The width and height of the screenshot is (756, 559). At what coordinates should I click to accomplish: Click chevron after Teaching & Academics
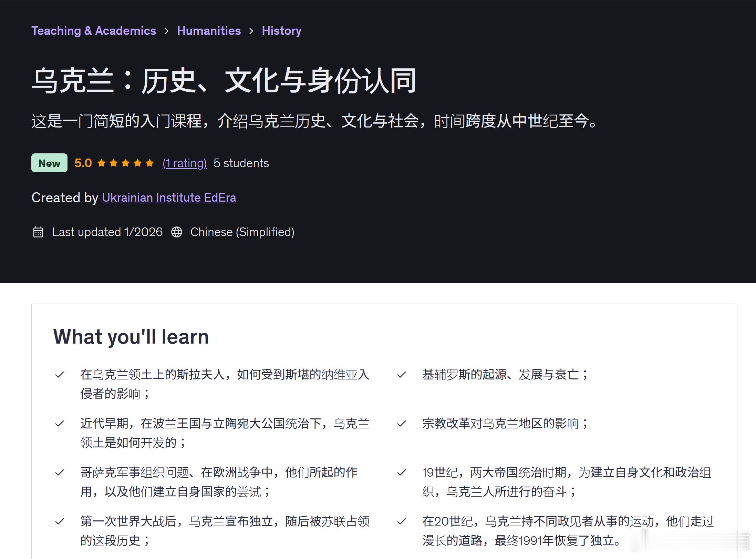[x=167, y=31]
